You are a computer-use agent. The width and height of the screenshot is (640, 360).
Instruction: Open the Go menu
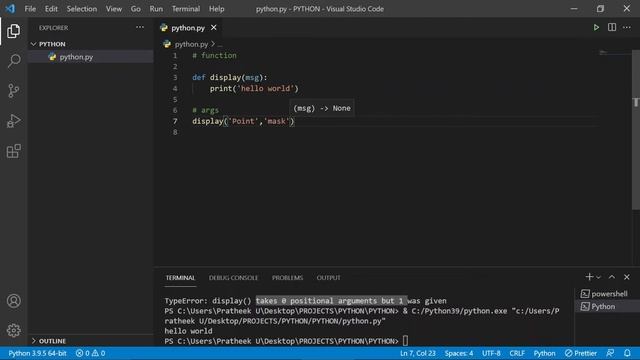136,9
